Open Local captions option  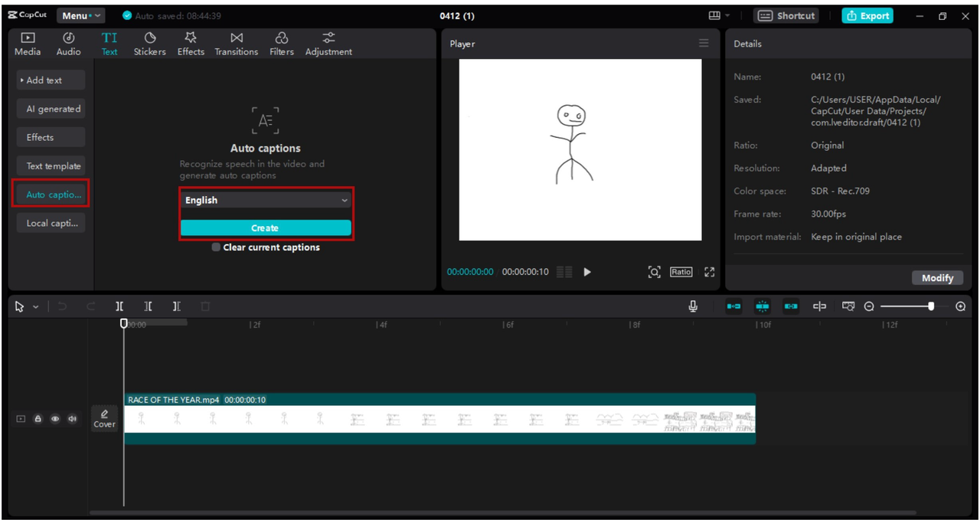point(51,223)
